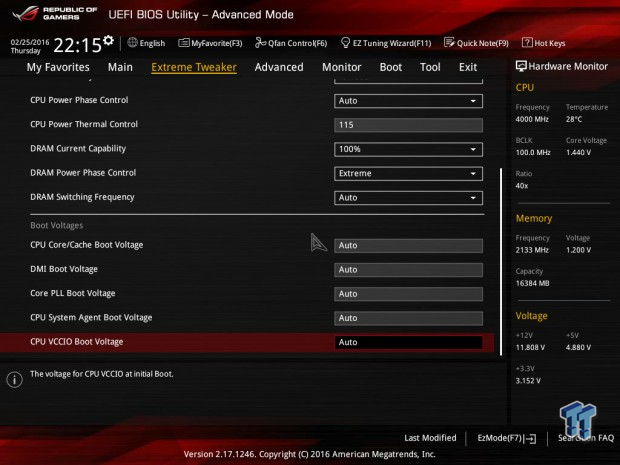Click the info icon beside help text

click(x=15, y=380)
